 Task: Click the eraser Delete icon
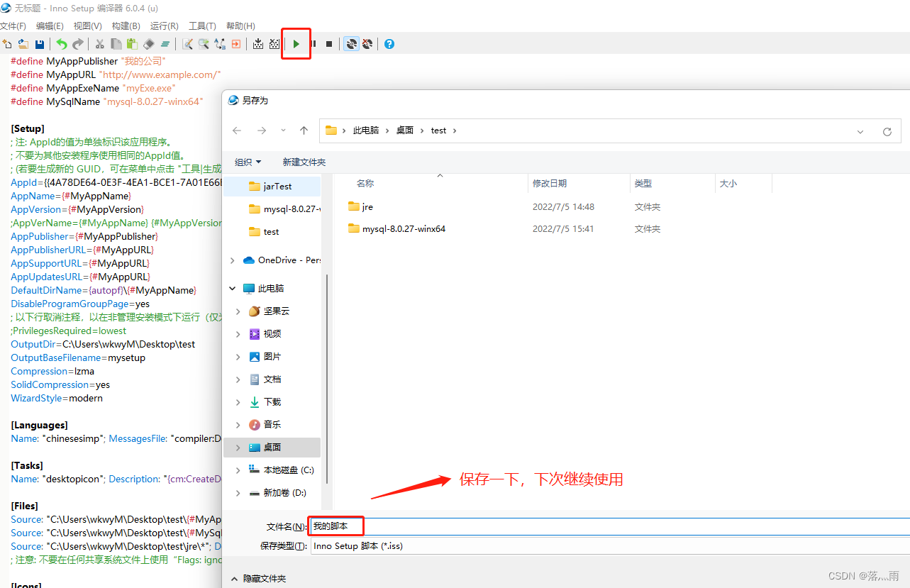coord(148,44)
